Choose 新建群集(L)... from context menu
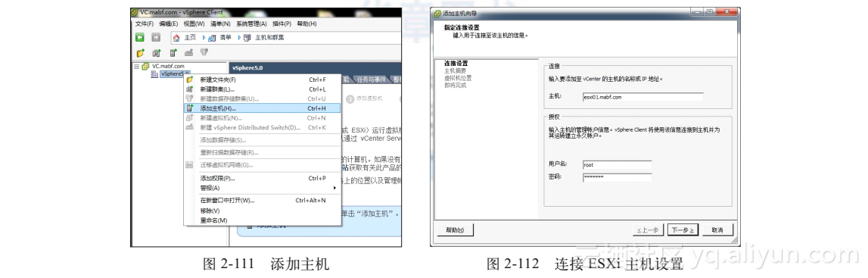868x278 pixels. [263, 89]
